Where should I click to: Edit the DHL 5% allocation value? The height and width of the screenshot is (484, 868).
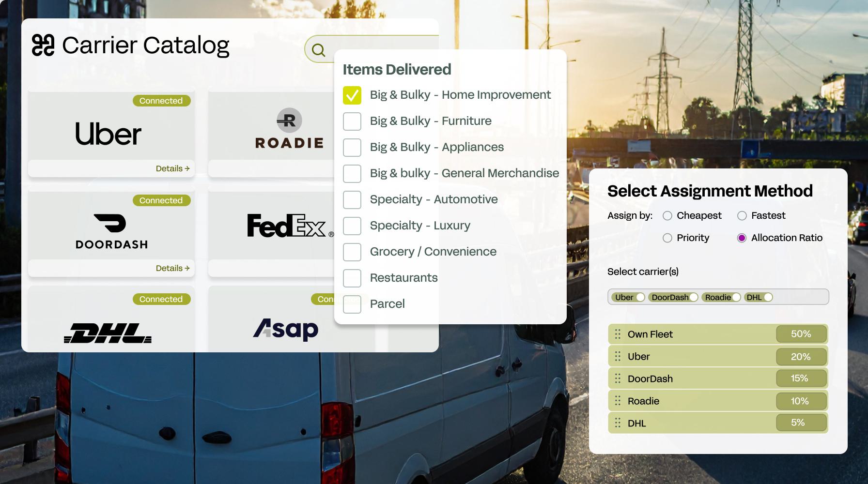(x=801, y=423)
